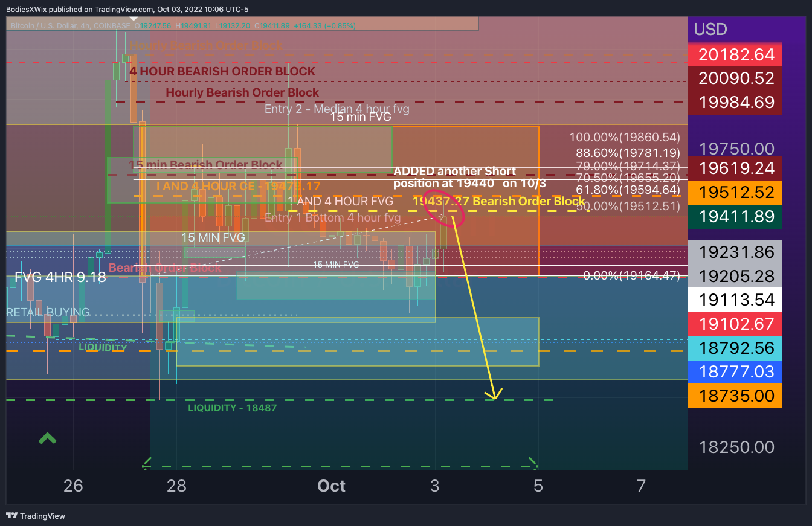Select the gray 19231.86 price label
Viewport: 812px width, 526px height.
point(735,252)
